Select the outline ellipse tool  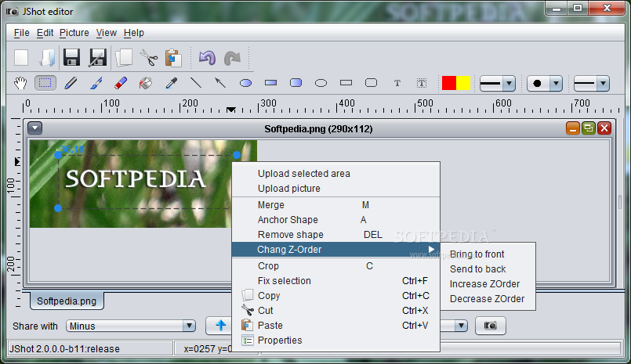pyautogui.click(x=321, y=83)
